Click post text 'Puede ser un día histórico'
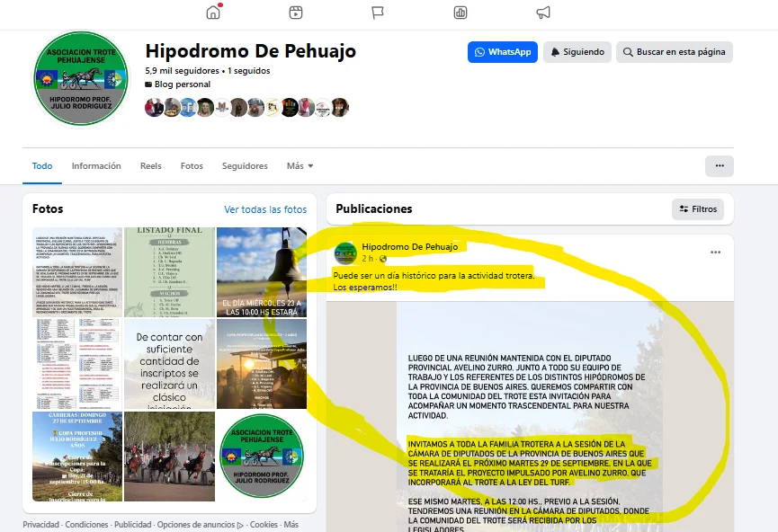This screenshot has width=778, height=532. coord(434,276)
